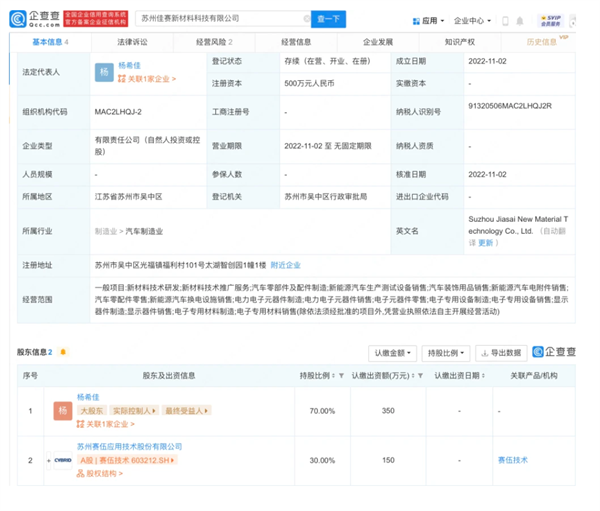Click 70.00% shareholding cell
The image size is (600, 511).
(x=322, y=411)
